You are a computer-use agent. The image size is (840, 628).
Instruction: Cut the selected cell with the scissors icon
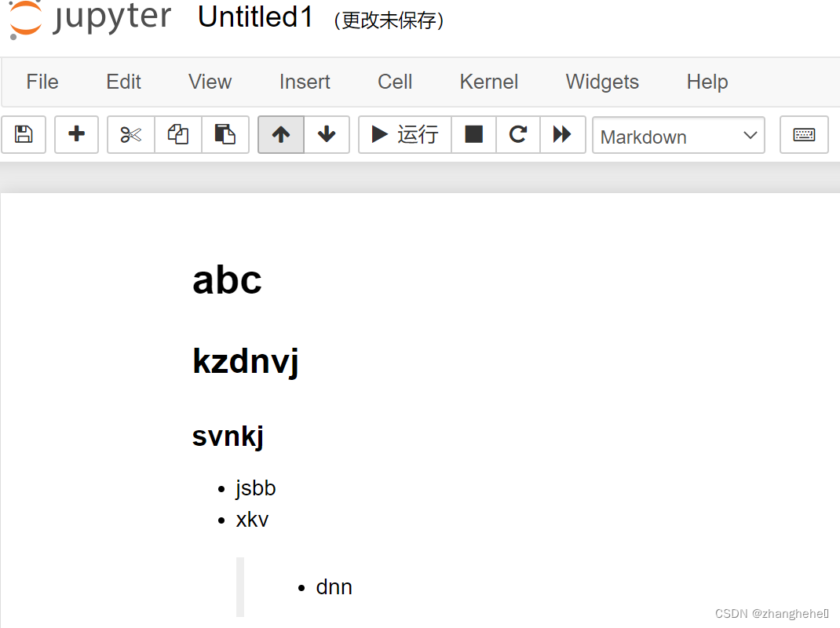click(130, 134)
